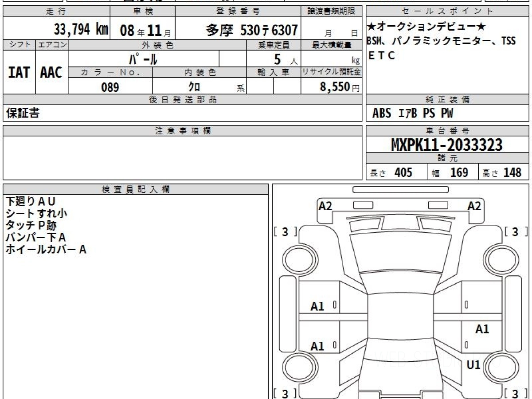Select the IAT shift value
532x399 pixels.
pyautogui.click(x=19, y=72)
